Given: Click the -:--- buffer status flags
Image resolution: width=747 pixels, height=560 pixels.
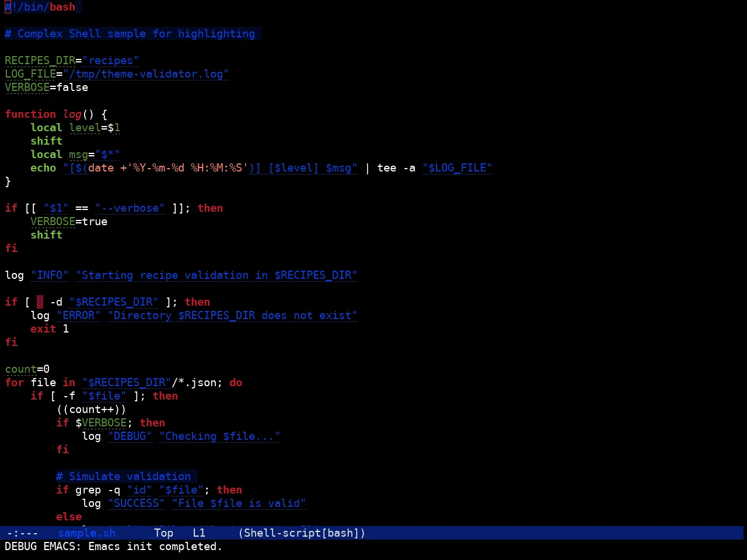Looking at the screenshot, I should [22, 533].
